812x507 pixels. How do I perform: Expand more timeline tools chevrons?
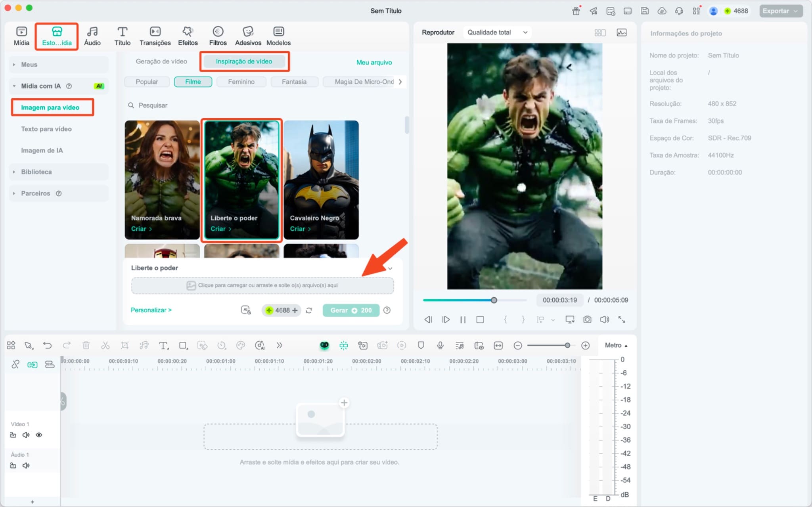tap(279, 345)
